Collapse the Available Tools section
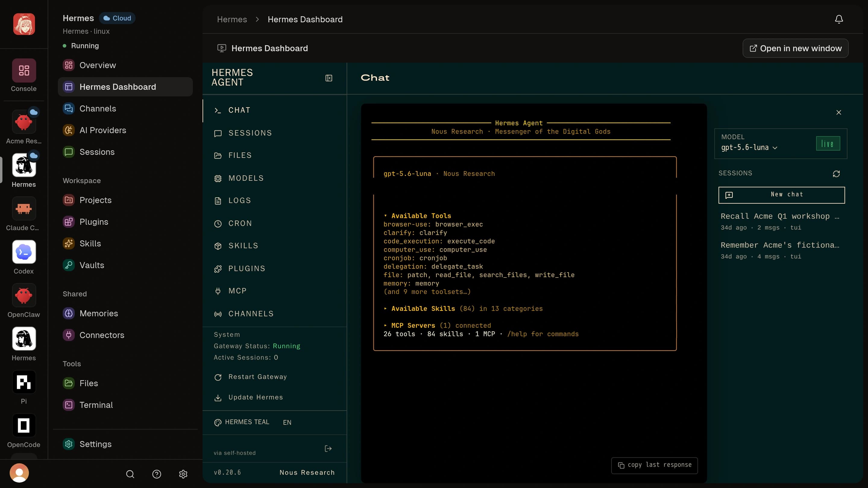 417,216
